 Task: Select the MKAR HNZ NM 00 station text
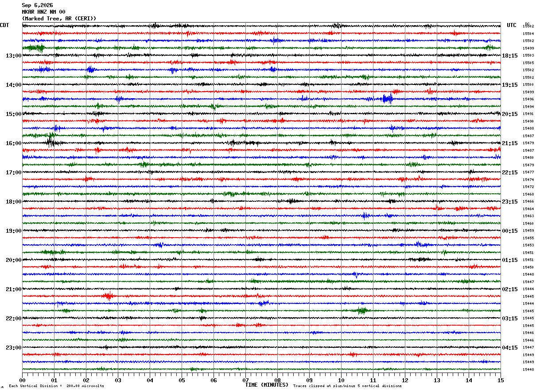pos(43,12)
